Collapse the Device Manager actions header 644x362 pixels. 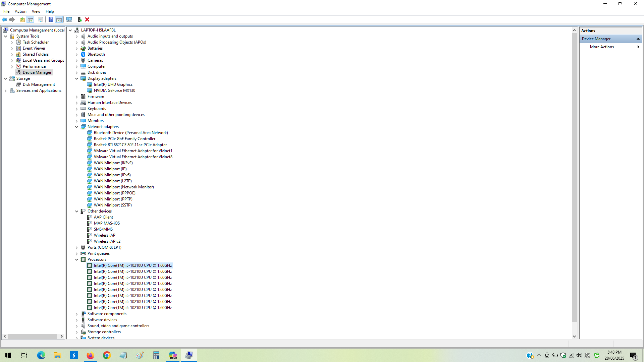638,39
